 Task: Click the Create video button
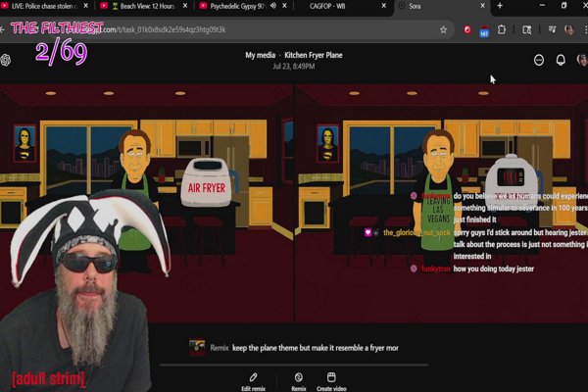(x=331, y=382)
